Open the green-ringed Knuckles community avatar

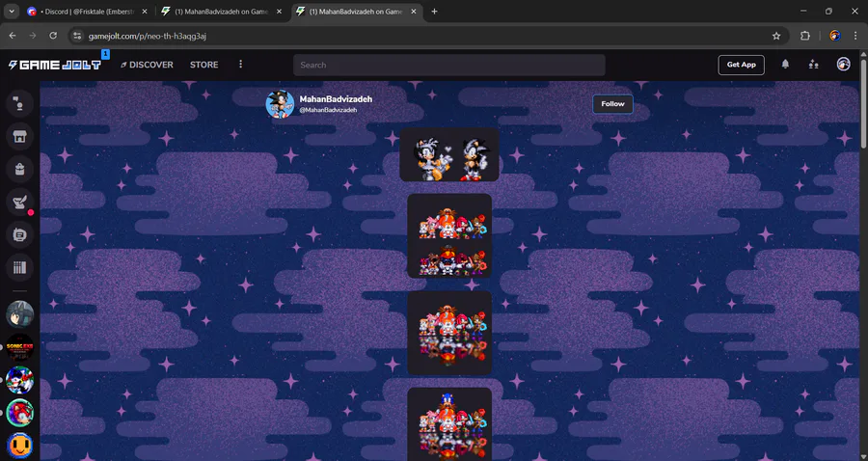[20, 413]
